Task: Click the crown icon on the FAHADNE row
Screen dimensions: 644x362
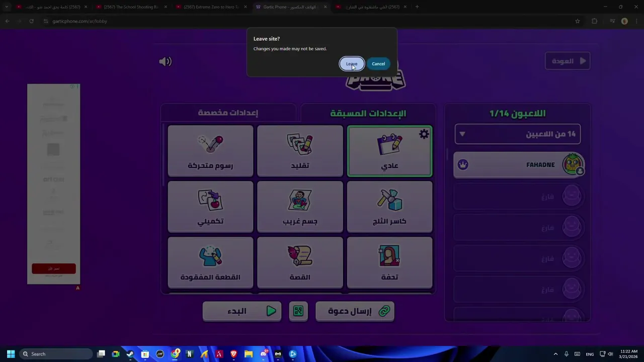Action: pos(463,164)
